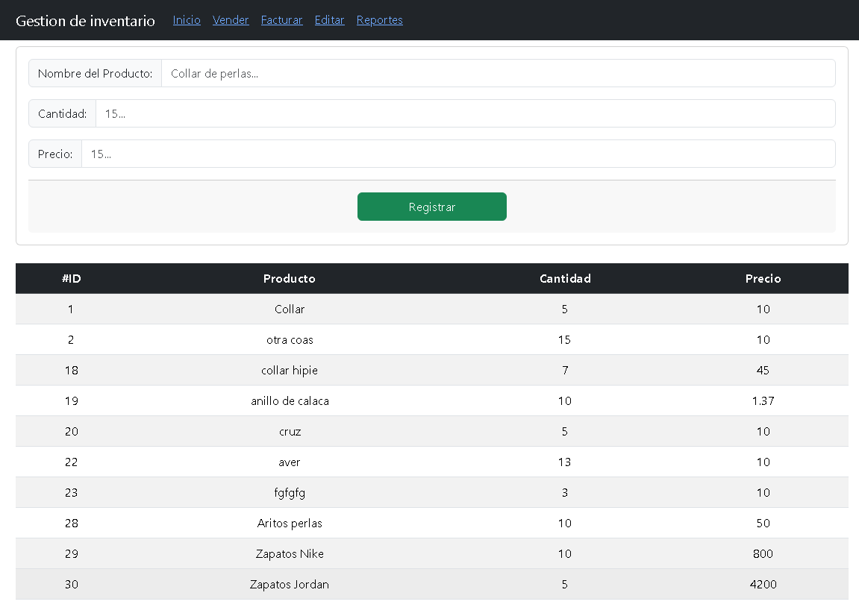Click quantity 15 in otra coas row
Screen dimensions: 859x616
(x=565, y=340)
